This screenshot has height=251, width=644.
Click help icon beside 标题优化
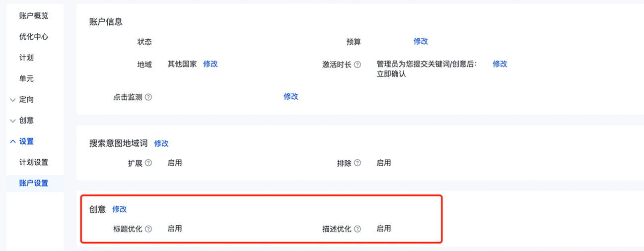(148, 229)
